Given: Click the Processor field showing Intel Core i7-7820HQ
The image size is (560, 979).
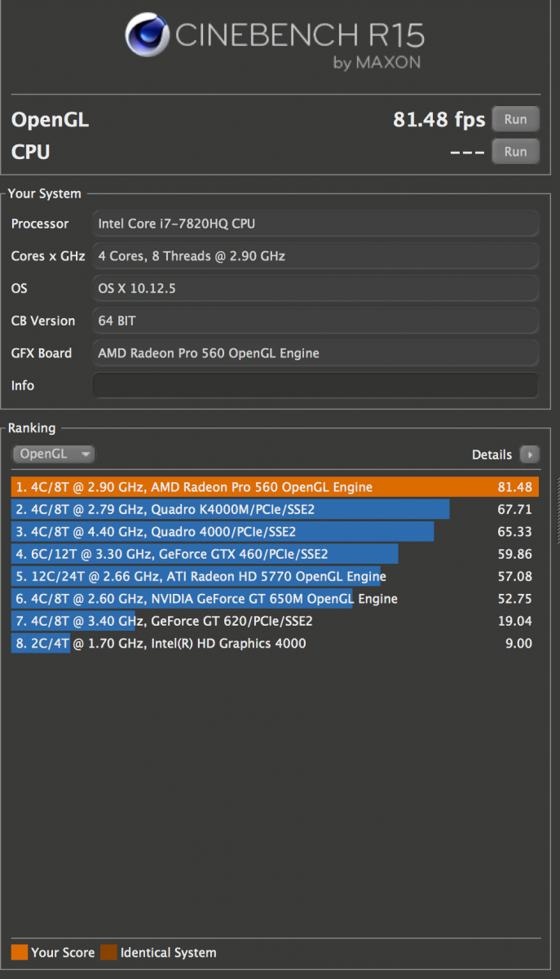Looking at the screenshot, I should pos(315,224).
